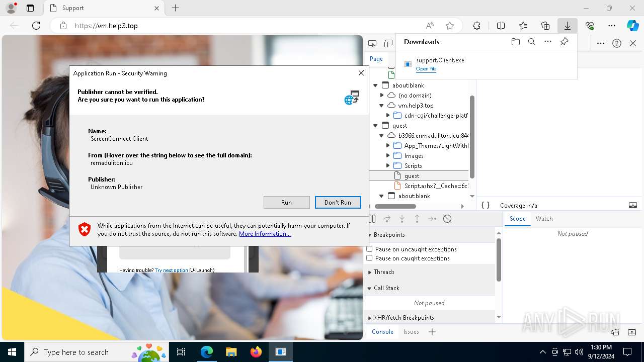The height and width of the screenshot is (362, 644).
Task: Search downloads with magnifier icon
Action: coord(531,42)
